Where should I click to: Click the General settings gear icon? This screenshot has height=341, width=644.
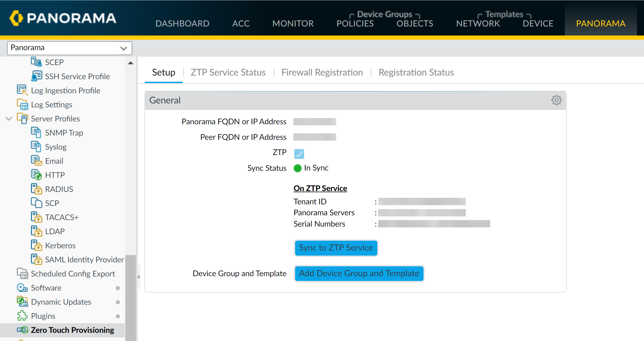[x=556, y=100]
